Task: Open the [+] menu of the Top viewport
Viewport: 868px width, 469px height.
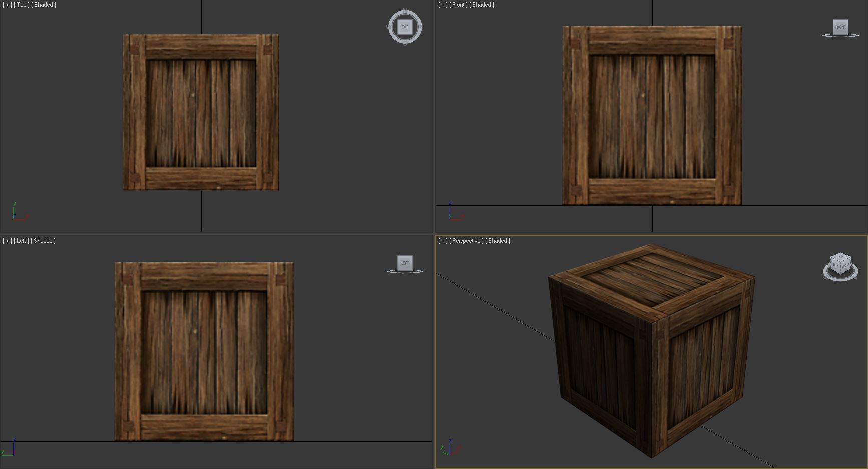Action: (x=7, y=5)
